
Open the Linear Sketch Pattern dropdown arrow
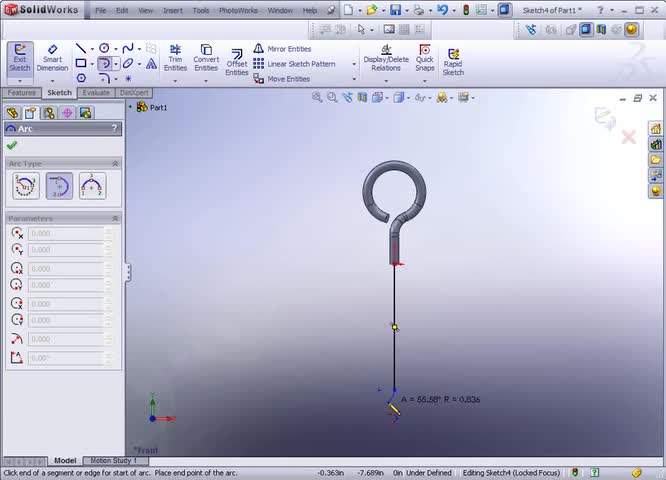click(354, 64)
